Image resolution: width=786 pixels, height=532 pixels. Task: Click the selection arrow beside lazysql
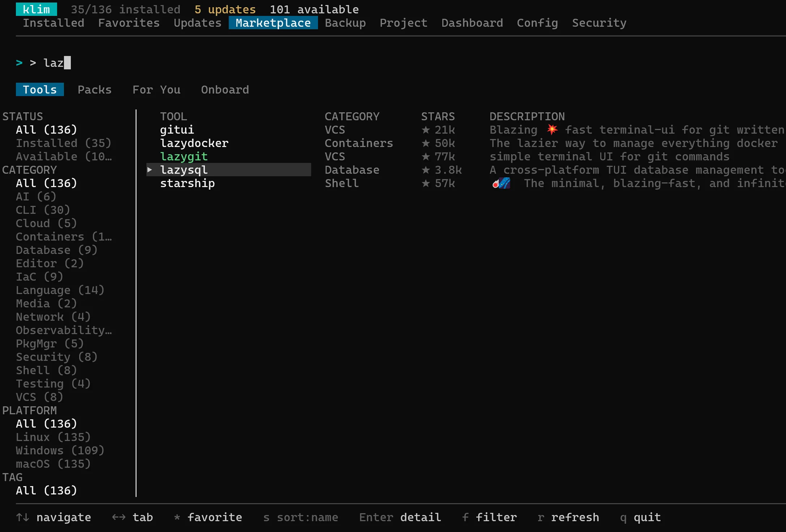(150, 170)
